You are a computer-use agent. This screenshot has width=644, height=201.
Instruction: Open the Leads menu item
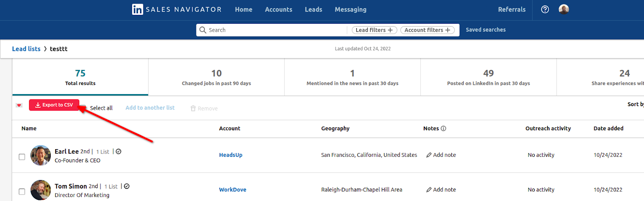[314, 9]
